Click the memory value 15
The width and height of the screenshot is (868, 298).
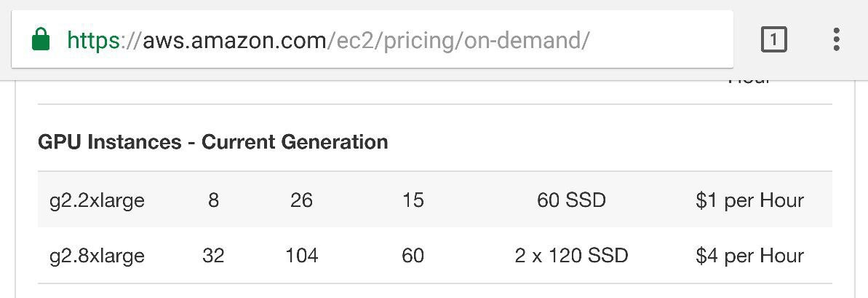coord(413,200)
